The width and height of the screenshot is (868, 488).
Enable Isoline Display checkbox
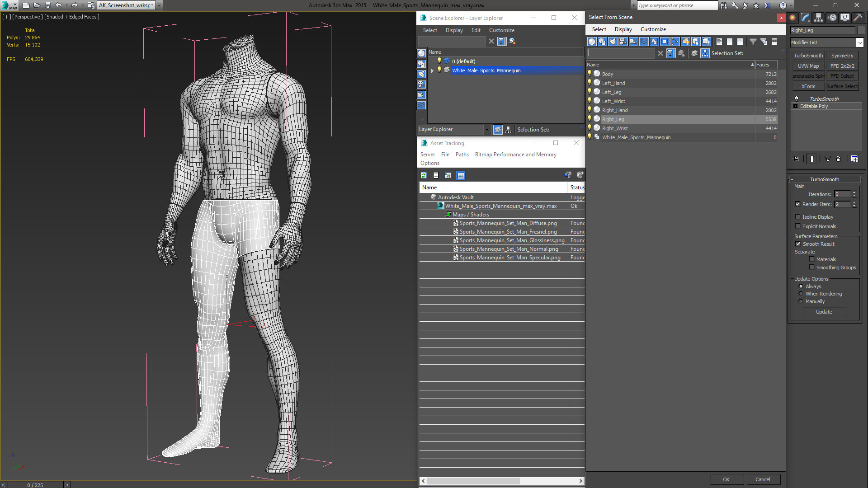point(797,217)
